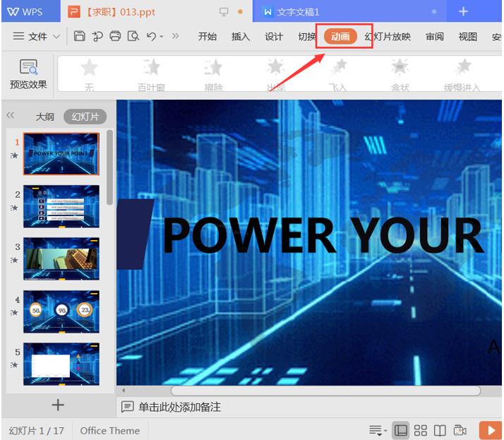This screenshot has height=440, width=504.
Task: Click the 幻灯片 1 / 17 status text
Action: click(36, 431)
